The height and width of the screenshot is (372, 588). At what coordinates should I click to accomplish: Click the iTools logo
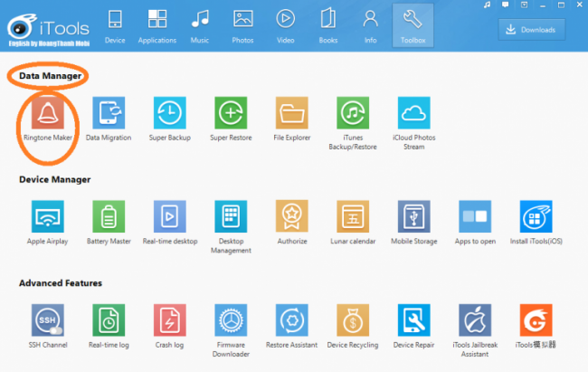48,29
